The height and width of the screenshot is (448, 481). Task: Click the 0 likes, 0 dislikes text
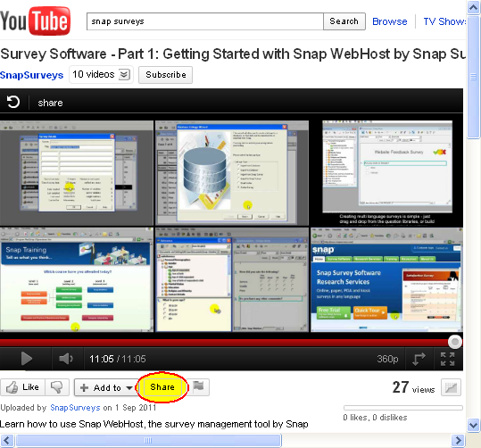[375, 418]
